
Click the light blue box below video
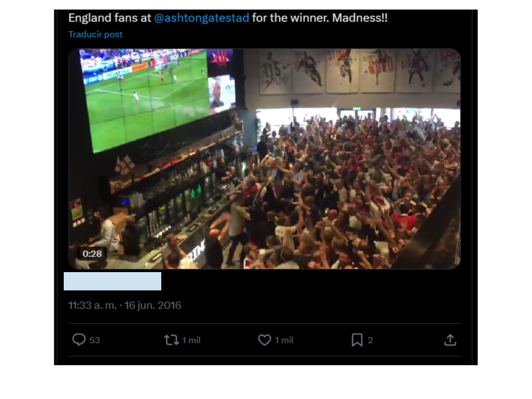[112, 281]
